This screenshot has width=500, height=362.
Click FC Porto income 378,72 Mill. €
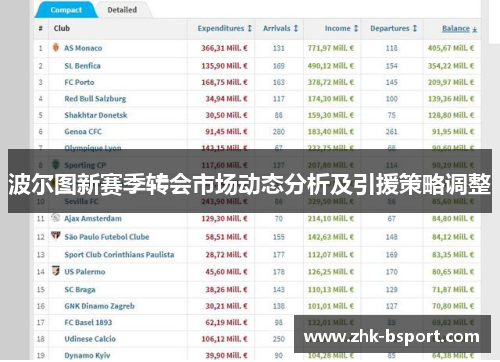click(x=331, y=82)
